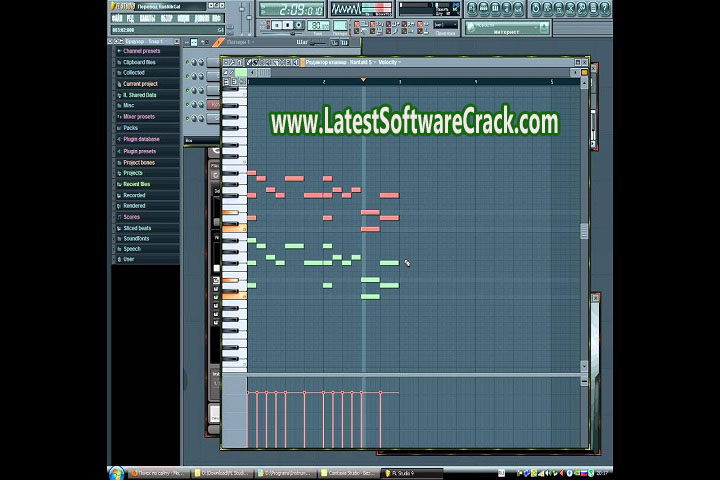Click the second window shortcut icon (step sequencer)
This screenshot has height=480, width=720.
[484, 8]
